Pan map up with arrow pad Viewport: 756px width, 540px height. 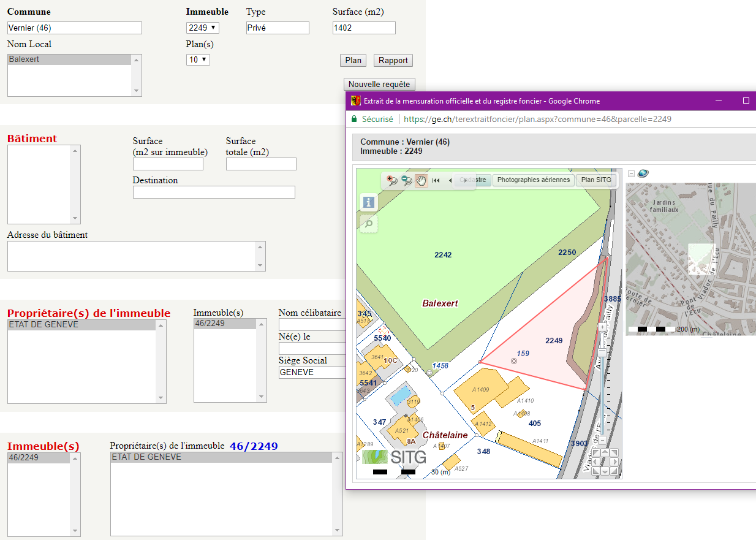(x=605, y=453)
